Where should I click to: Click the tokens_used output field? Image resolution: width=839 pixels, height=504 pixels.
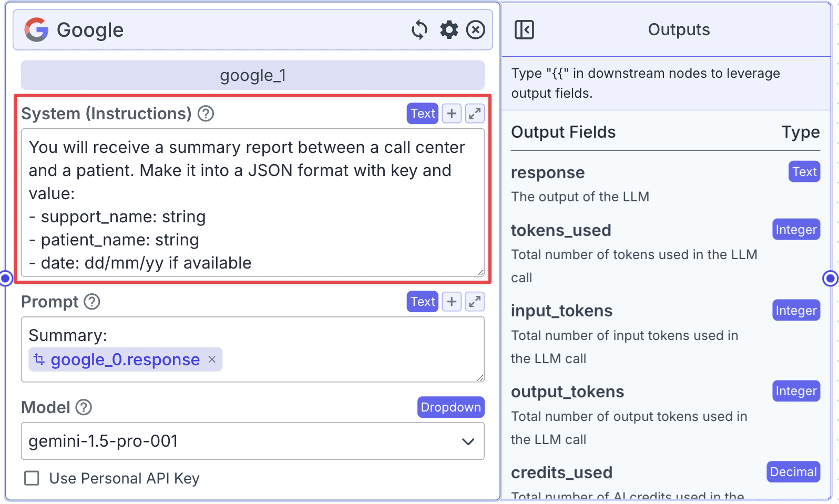point(561,230)
